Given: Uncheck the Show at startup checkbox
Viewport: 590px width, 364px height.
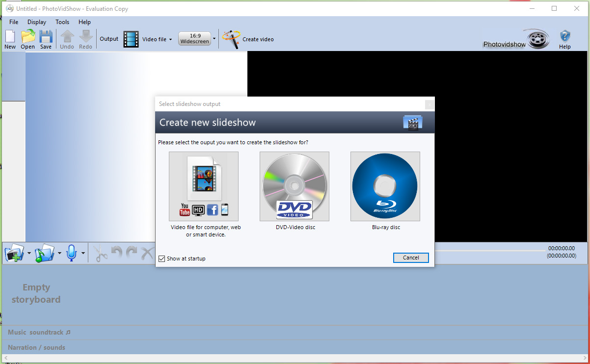Looking at the screenshot, I should coord(162,259).
